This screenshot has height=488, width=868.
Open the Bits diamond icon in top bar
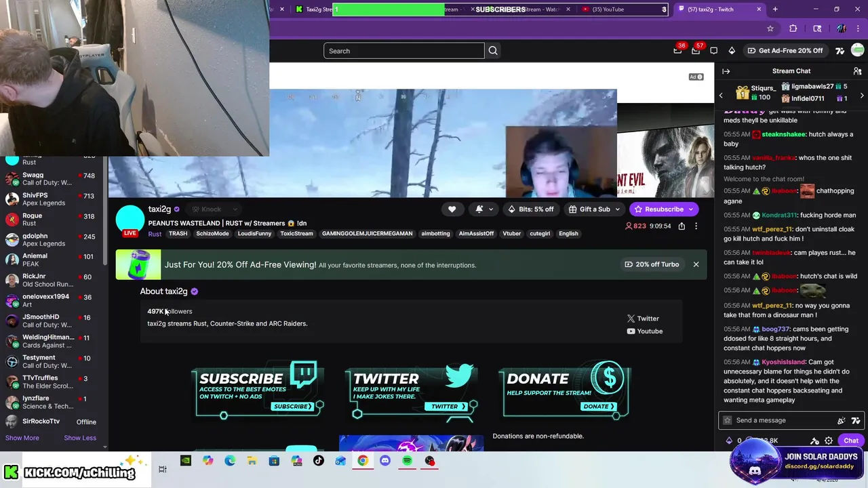pos(732,51)
